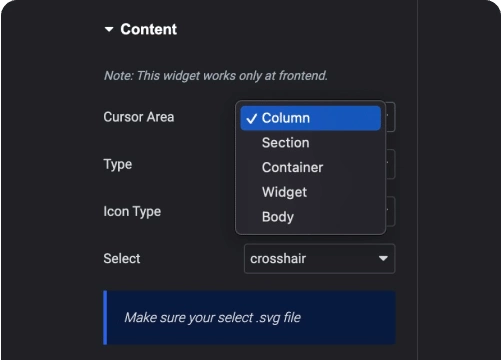Image resolution: width=501 pixels, height=360 pixels.
Task: Choose Container from Cursor Area list
Action: (292, 167)
